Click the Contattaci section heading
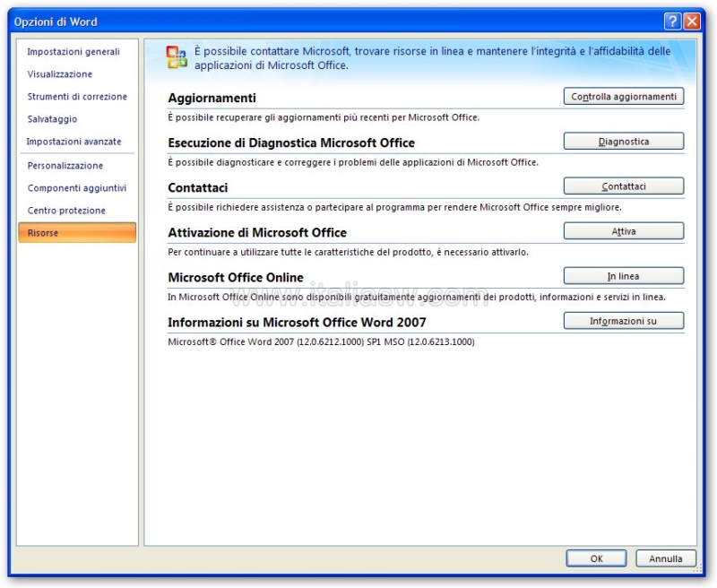The width and height of the screenshot is (717, 588). tap(197, 187)
